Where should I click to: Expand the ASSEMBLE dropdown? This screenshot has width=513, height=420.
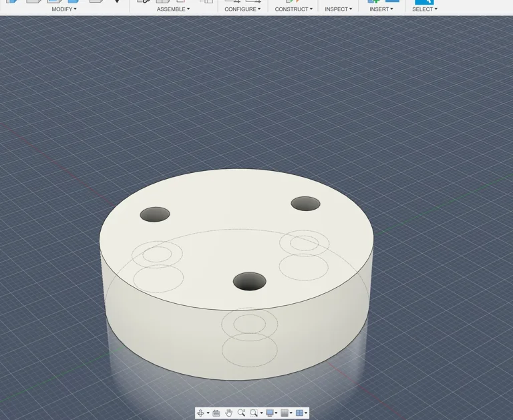(x=173, y=9)
